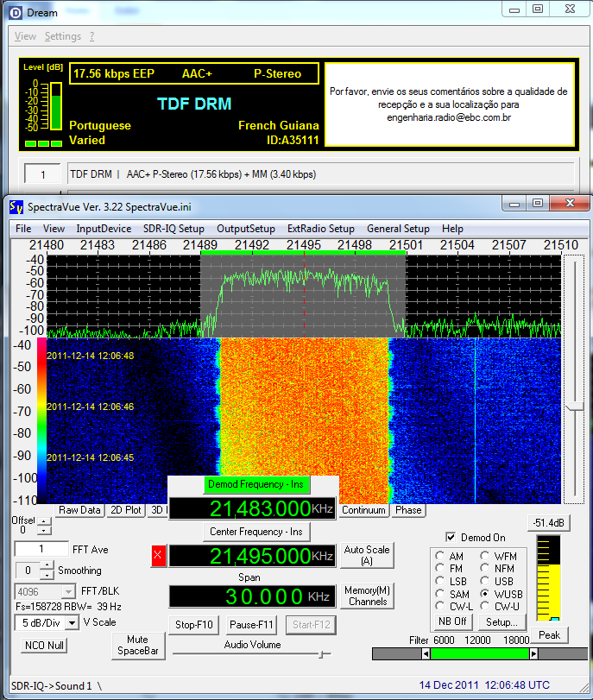Decrease the Smoothing spinner value
This screenshot has height=700, width=593.
click(x=47, y=575)
